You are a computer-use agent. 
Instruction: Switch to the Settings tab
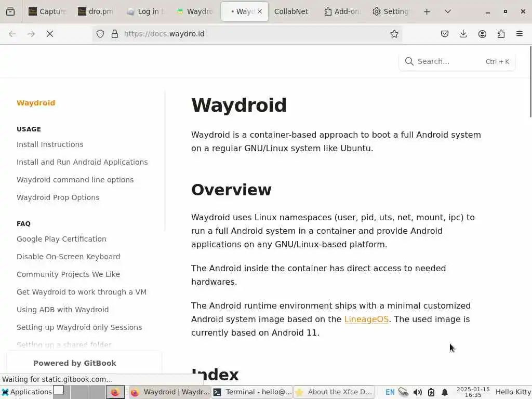pyautogui.click(x=391, y=11)
